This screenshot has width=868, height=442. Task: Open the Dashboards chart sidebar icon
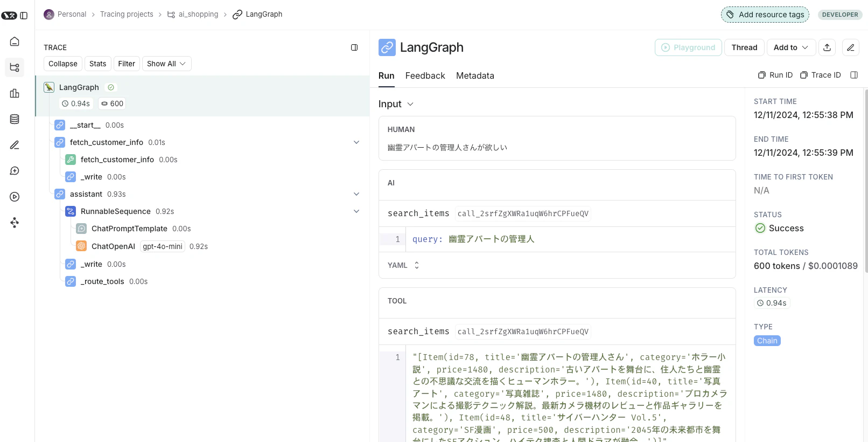pyautogui.click(x=15, y=93)
